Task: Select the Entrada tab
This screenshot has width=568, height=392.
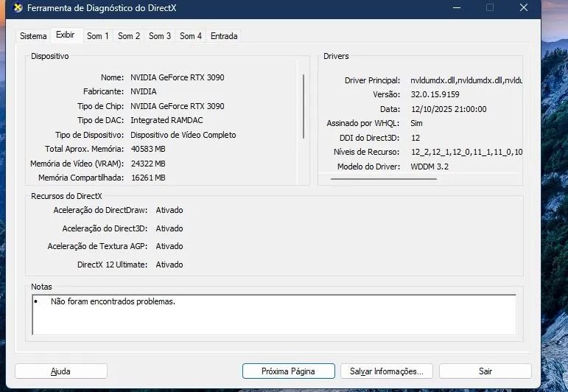Action: (x=224, y=36)
